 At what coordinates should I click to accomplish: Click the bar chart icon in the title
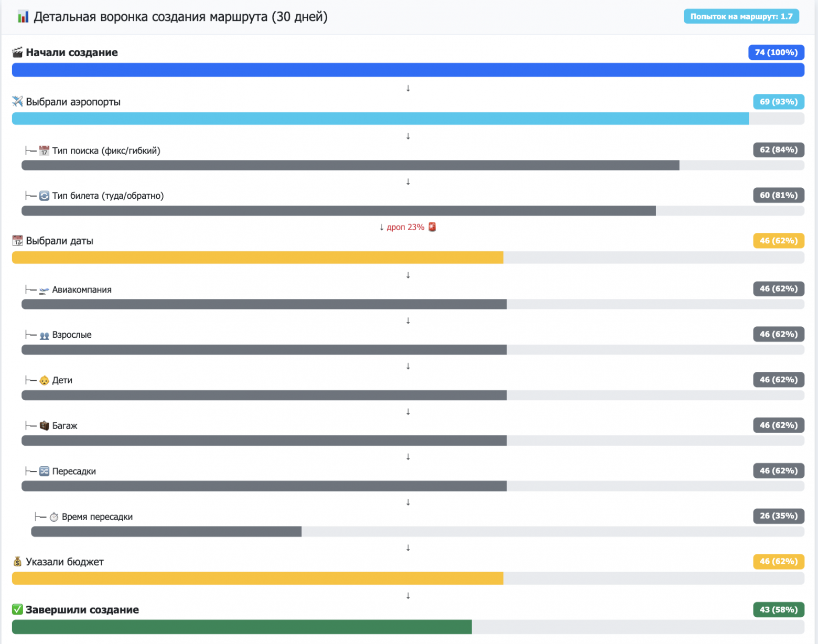(23, 17)
